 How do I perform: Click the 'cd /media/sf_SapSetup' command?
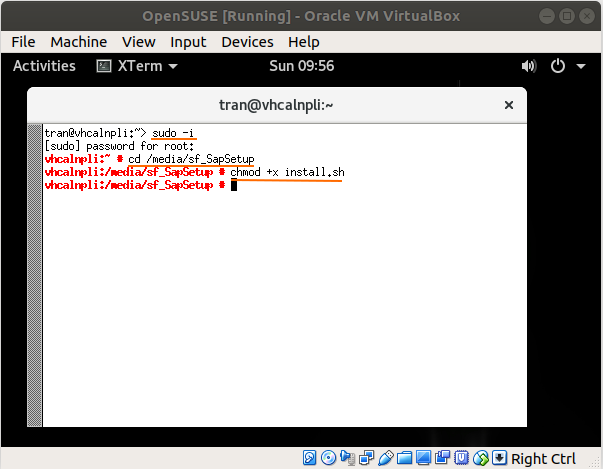pos(191,159)
